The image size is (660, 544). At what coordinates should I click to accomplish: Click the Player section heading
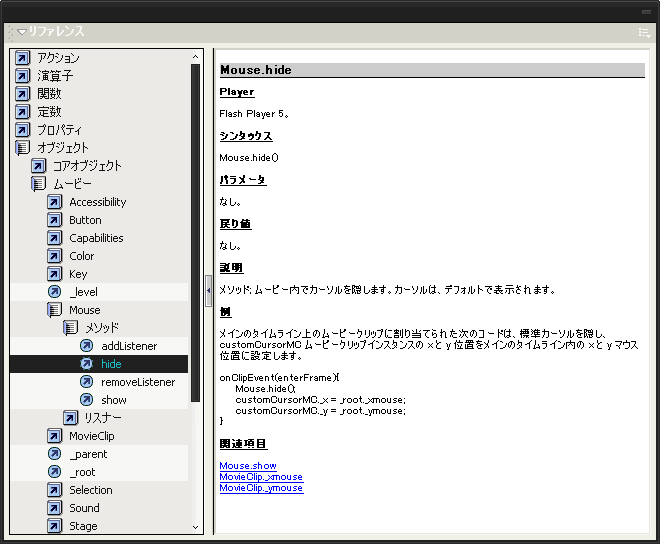pos(237,92)
